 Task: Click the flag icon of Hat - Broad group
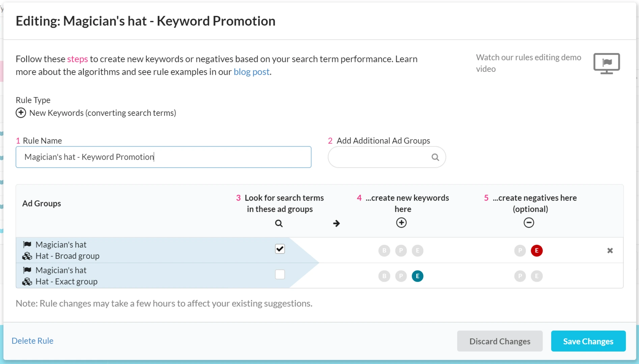pos(27,245)
